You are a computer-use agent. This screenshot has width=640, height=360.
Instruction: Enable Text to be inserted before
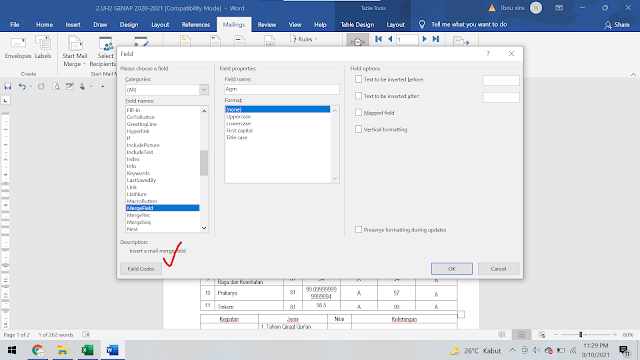tap(358, 79)
